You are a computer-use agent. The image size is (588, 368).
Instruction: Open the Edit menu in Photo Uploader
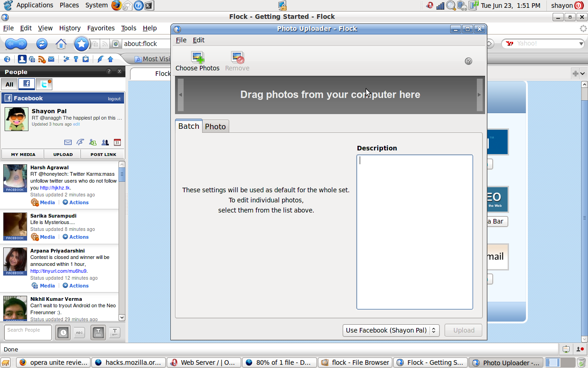(x=198, y=40)
